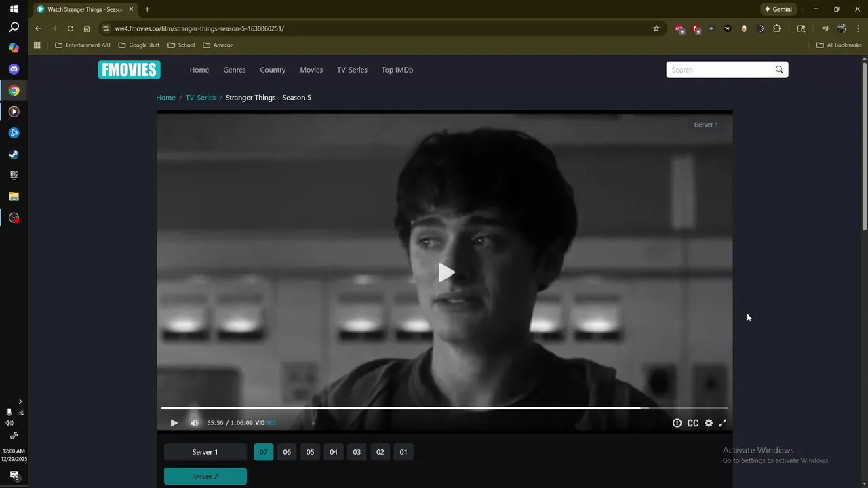Open Discord from the taskbar
Viewport: 868px width, 488px height.
[x=14, y=69]
